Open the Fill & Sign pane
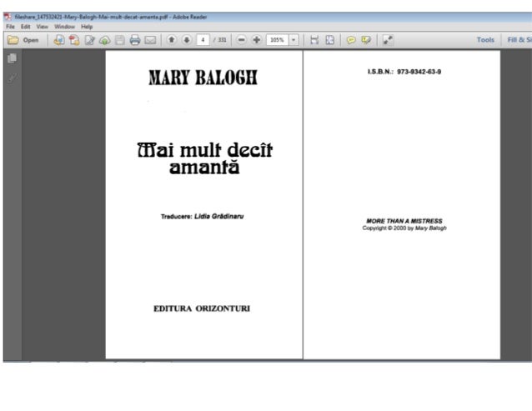 click(x=519, y=40)
